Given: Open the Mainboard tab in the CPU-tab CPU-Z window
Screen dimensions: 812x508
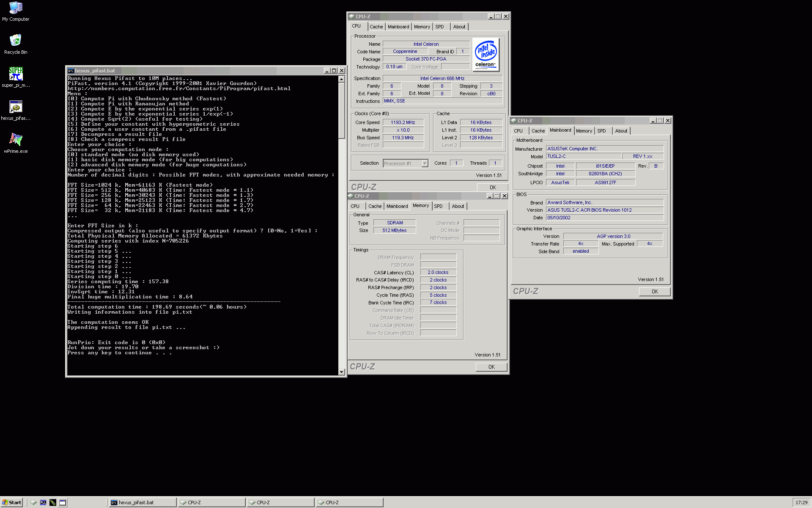Looking at the screenshot, I should click(398, 27).
